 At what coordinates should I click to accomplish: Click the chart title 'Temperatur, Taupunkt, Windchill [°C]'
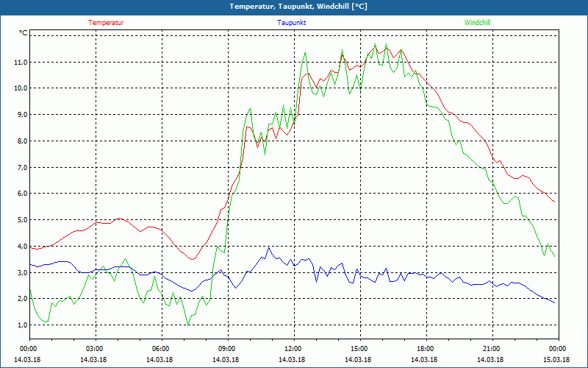[x=298, y=7]
